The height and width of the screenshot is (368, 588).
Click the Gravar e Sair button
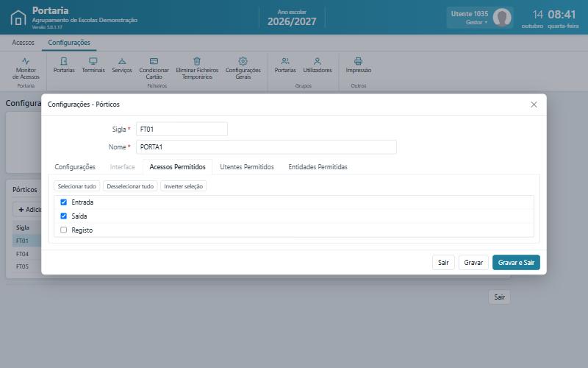click(x=516, y=263)
